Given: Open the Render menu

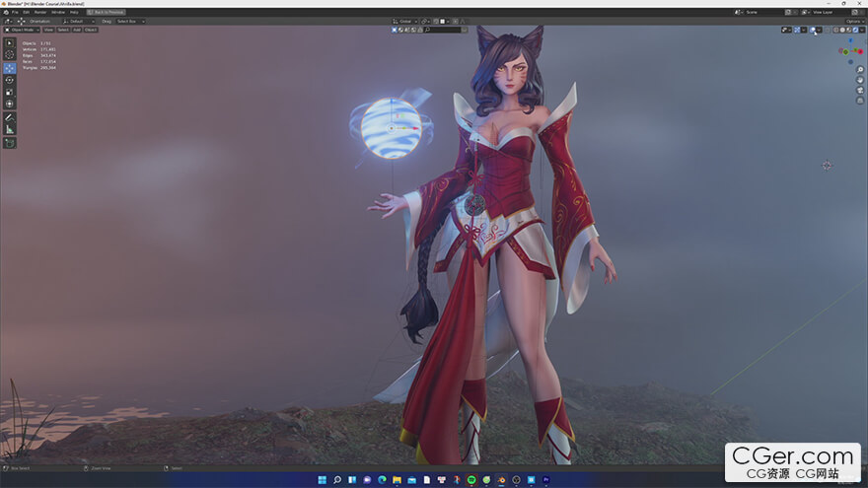Looking at the screenshot, I should pos(40,12).
